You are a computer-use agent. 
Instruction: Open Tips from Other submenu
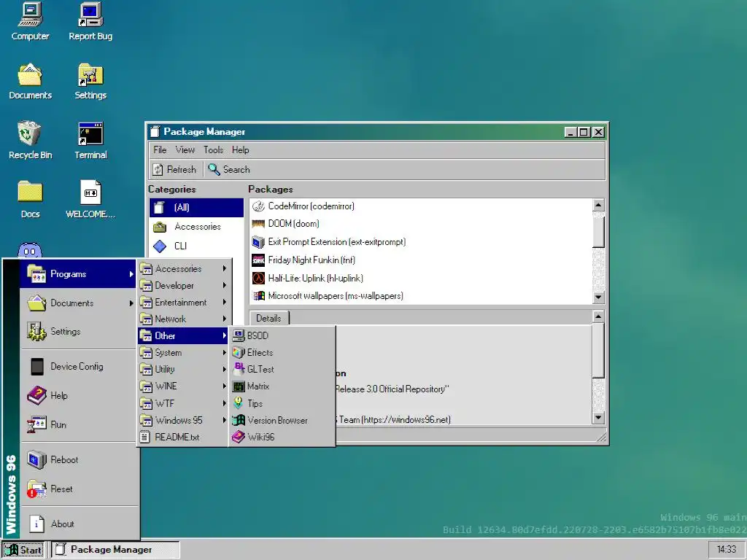pos(282,403)
